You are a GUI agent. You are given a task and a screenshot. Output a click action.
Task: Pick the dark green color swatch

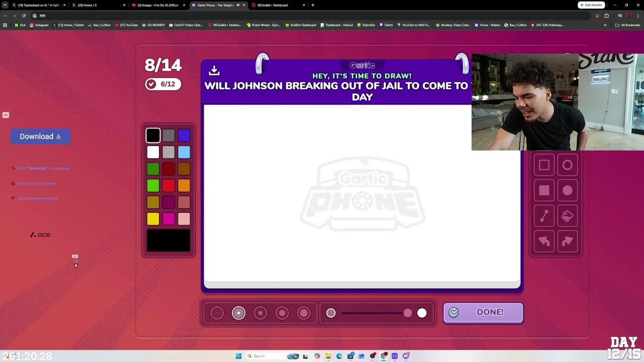pyautogui.click(x=153, y=169)
